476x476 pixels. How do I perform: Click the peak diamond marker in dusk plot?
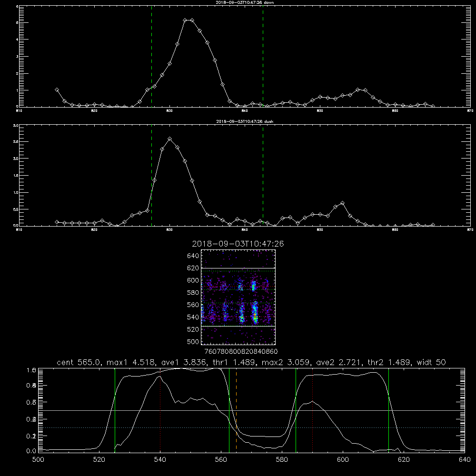click(170, 139)
